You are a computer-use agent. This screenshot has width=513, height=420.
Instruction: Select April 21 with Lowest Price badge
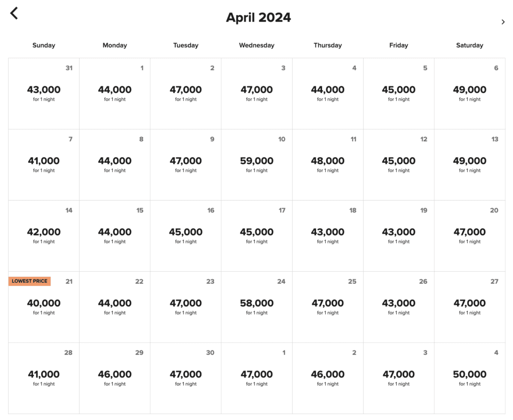point(44,306)
